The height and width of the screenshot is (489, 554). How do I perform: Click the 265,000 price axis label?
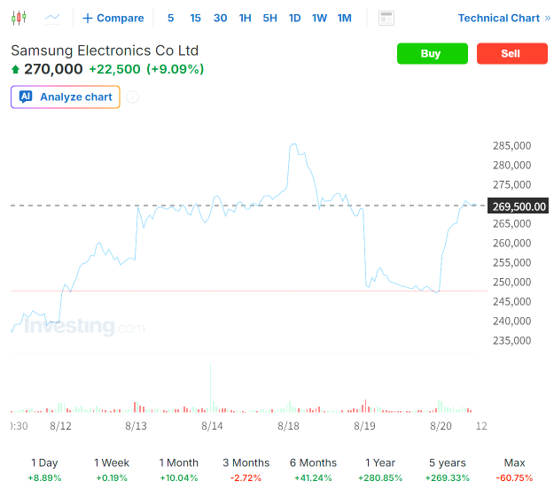[512, 223]
